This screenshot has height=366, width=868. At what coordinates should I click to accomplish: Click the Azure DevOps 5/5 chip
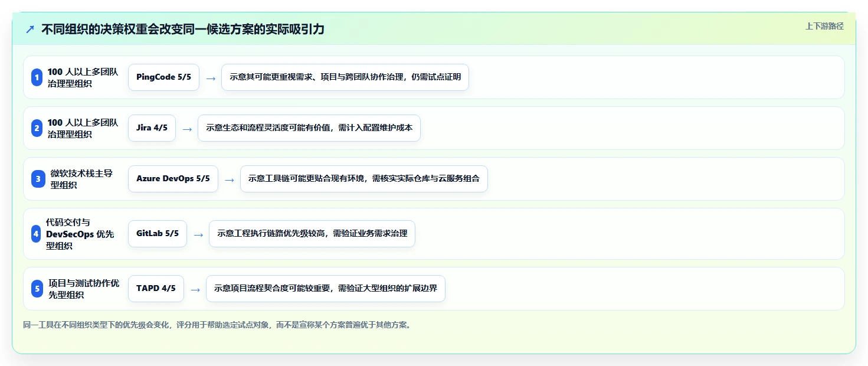tap(173, 179)
